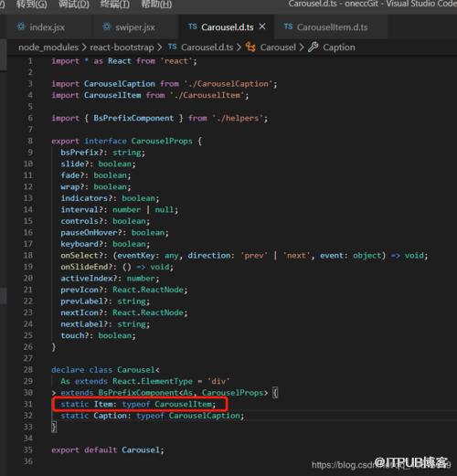The height and width of the screenshot is (476, 457).
Task: Switch to the CarouselItem.d.ts tab
Action: pyautogui.click(x=332, y=27)
